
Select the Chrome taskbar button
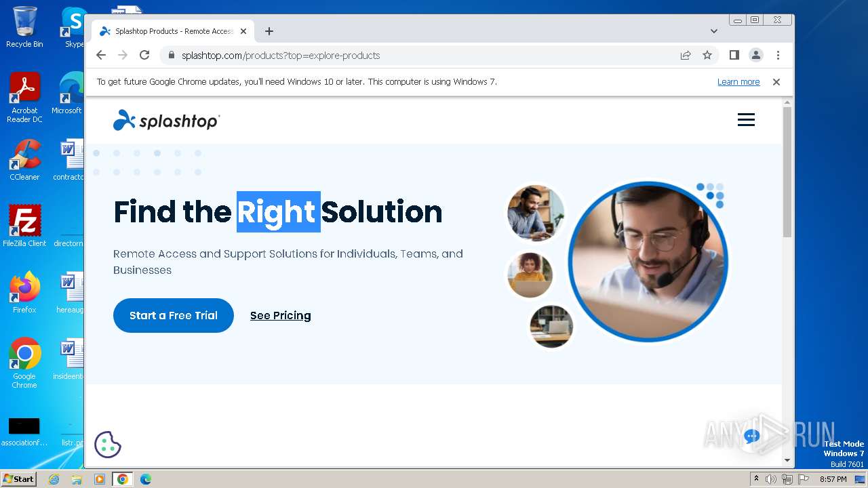coord(123,479)
